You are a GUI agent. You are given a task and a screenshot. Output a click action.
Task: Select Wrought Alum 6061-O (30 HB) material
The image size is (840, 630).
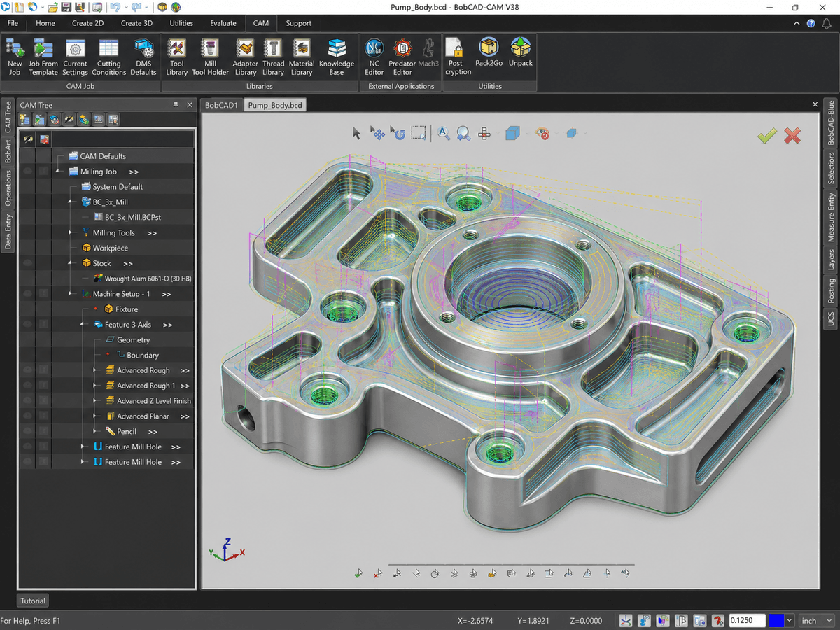coord(148,279)
